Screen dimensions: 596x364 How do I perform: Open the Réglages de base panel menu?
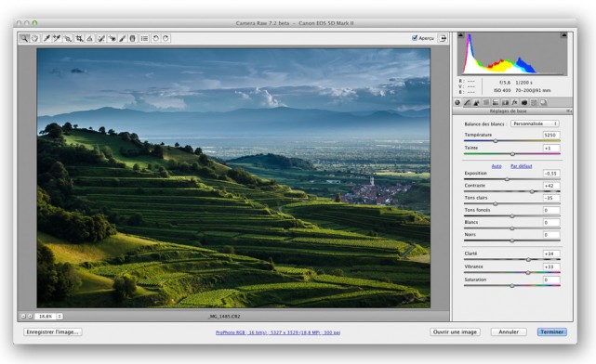[569, 110]
